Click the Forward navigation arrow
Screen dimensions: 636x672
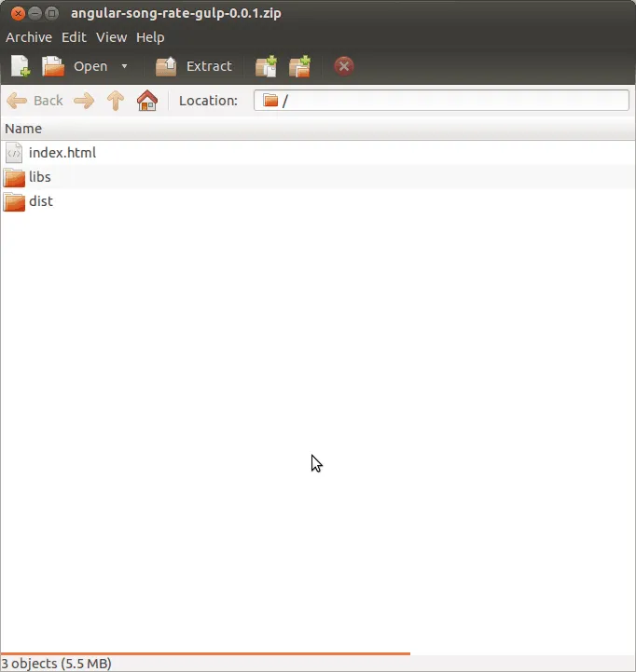[84, 101]
